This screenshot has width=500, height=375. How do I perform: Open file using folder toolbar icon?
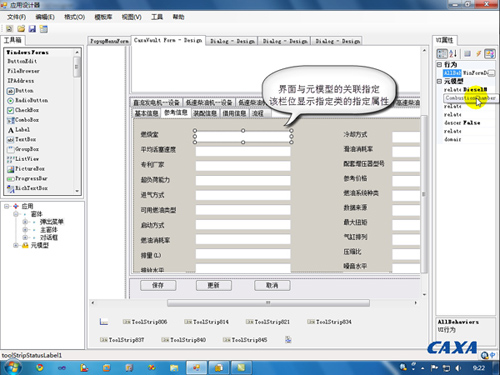click(21, 29)
